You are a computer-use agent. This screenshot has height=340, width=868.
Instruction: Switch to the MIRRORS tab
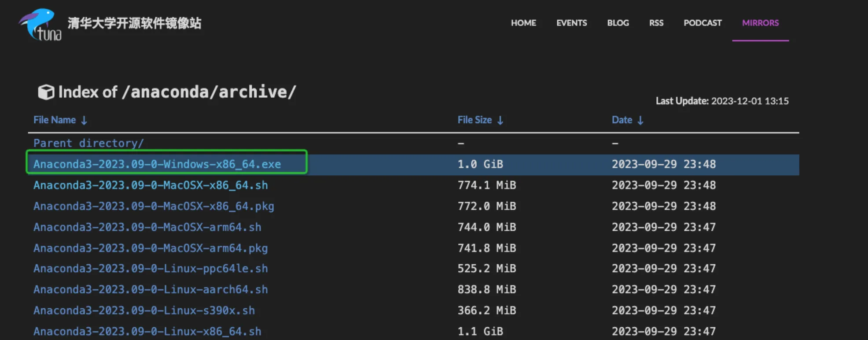coord(760,23)
